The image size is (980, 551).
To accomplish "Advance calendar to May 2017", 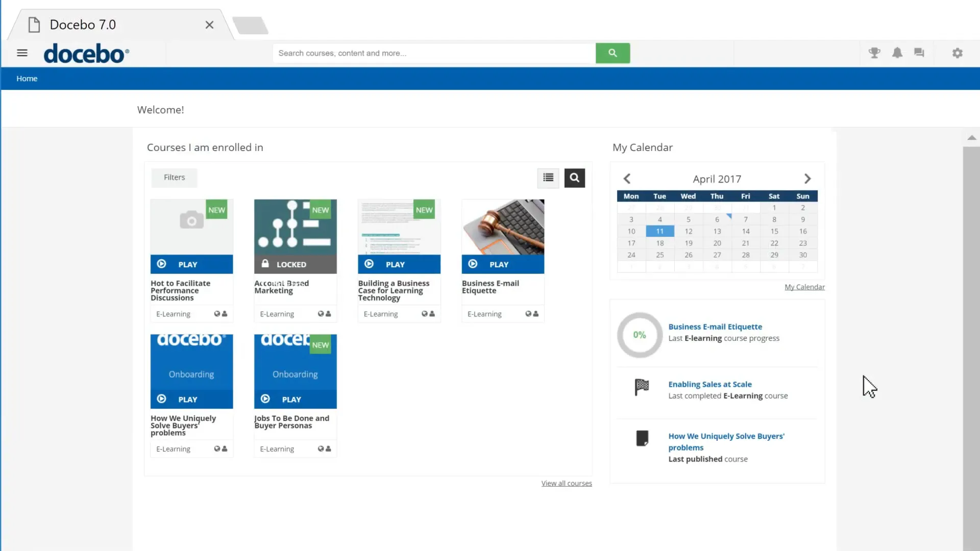I will pyautogui.click(x=807, y=178).
